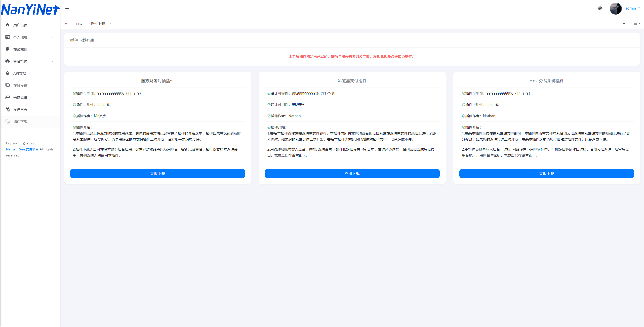Click the 发信日志 calendar icon
The height and width of the screenshot is (327, 644).
(8, 109)
